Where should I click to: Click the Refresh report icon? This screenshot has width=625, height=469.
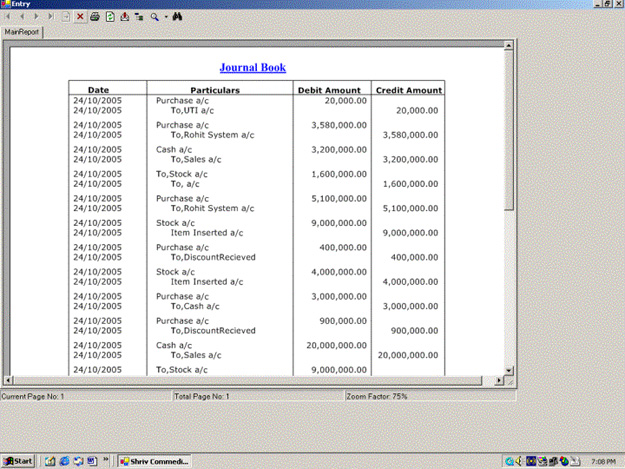point(109,17)
